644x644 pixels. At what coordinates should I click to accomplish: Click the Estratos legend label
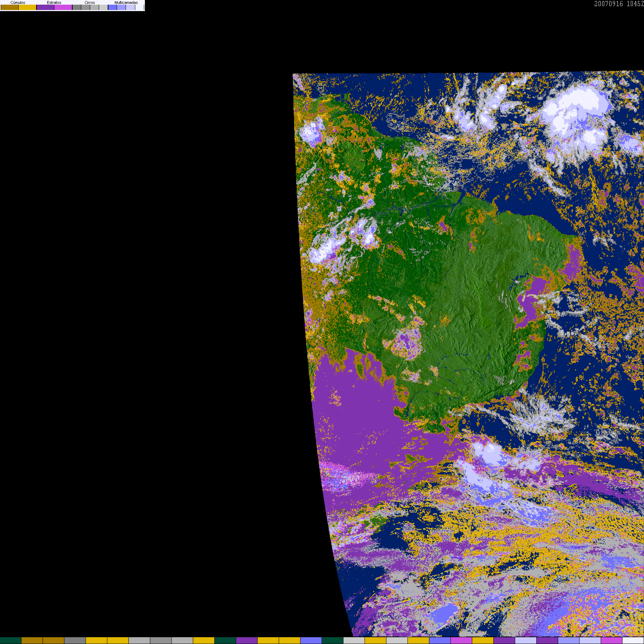[54, 3]
